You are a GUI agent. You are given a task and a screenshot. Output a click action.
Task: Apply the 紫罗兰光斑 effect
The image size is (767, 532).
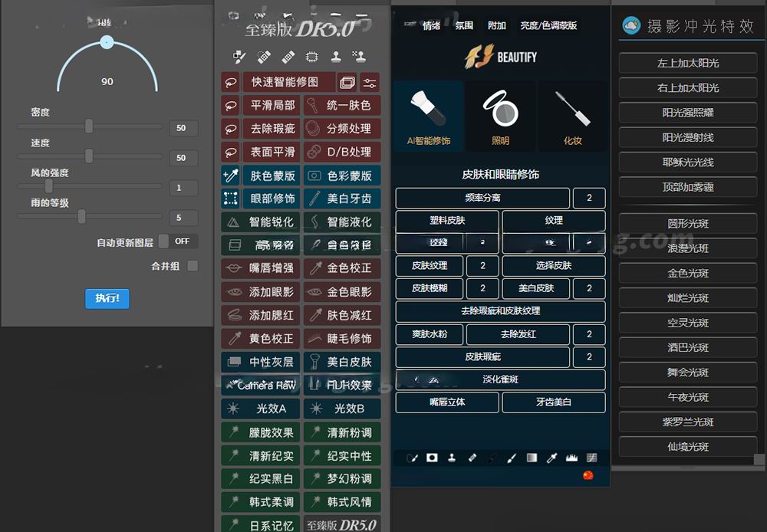pyautogui.click(x=688, y=422)
